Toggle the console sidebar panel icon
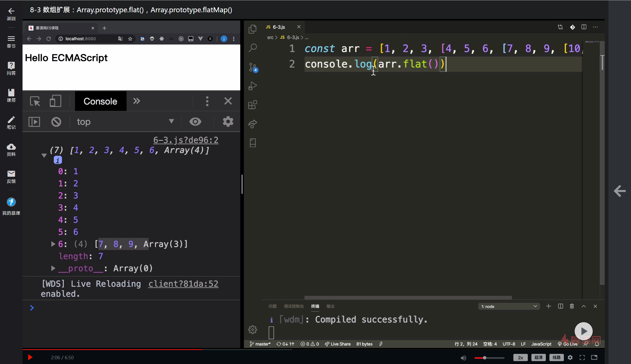The image size is (631, 364). coord(34,122)
